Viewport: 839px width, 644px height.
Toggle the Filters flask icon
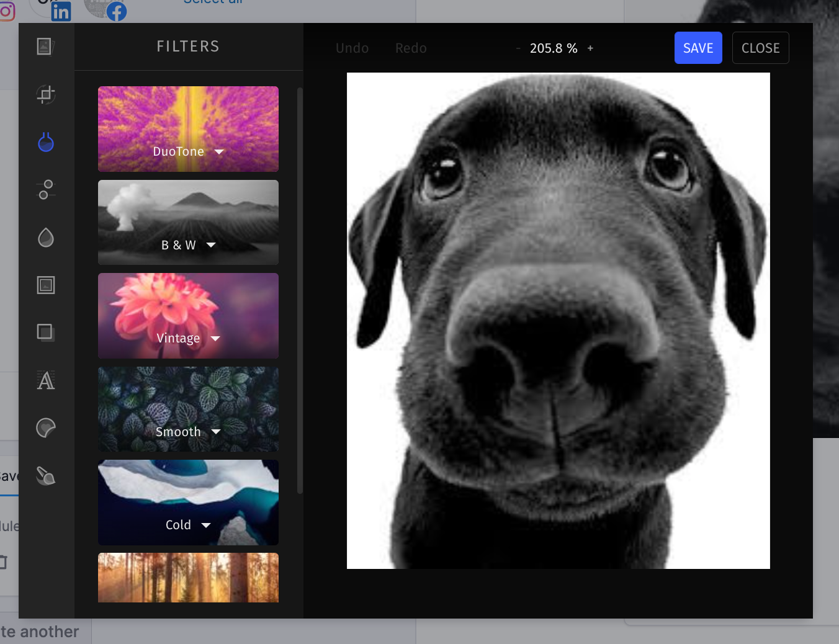45,141
